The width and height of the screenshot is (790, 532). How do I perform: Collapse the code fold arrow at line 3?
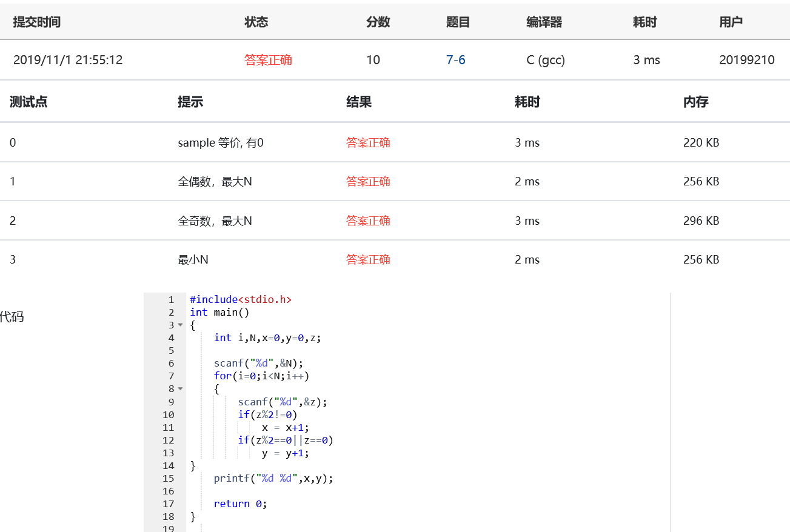pos(180,325)
